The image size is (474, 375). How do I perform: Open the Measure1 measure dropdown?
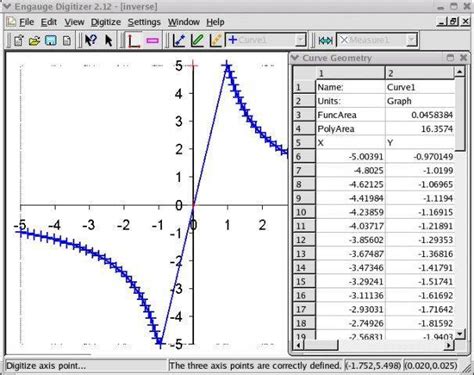(x=412, y=40)
